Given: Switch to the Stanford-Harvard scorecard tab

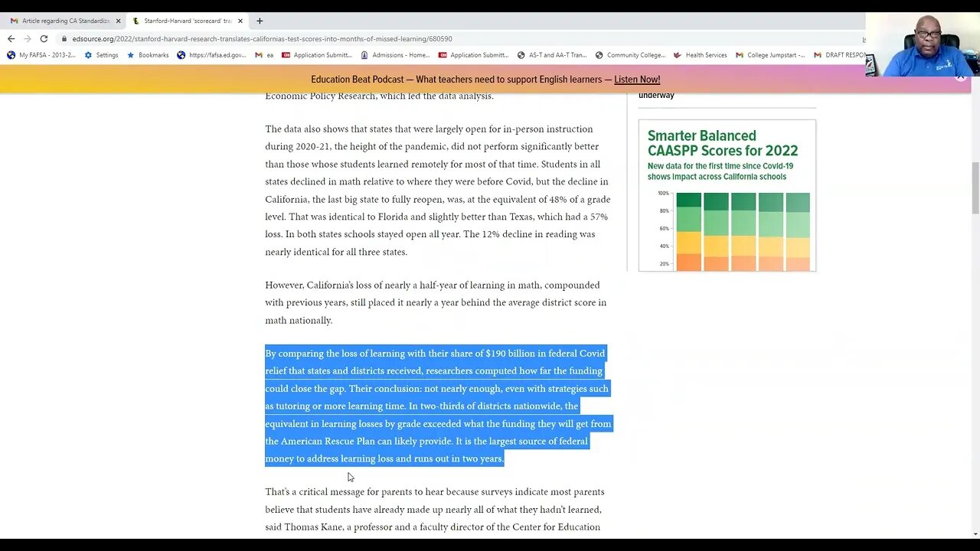Looking at the screenshot, I should coord(188,21).
